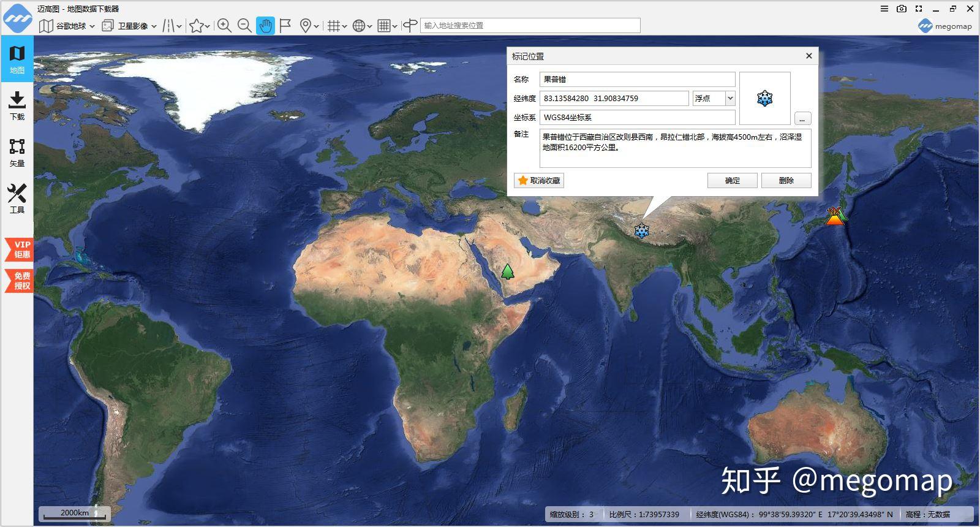The height and width of the screenshot is (527, 980).
Task: Click the tile grid toolbar icon
Action: 383,26
